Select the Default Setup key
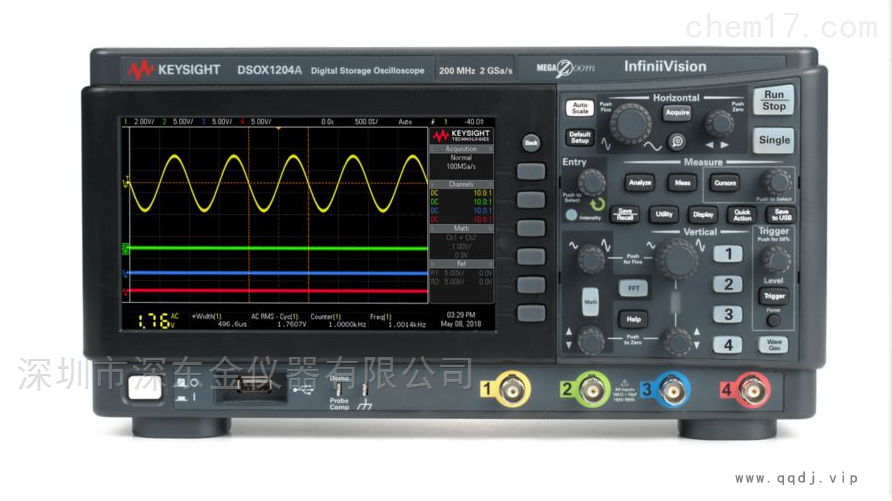The width and height of the screenshot is (892, 501). [580, 137]
